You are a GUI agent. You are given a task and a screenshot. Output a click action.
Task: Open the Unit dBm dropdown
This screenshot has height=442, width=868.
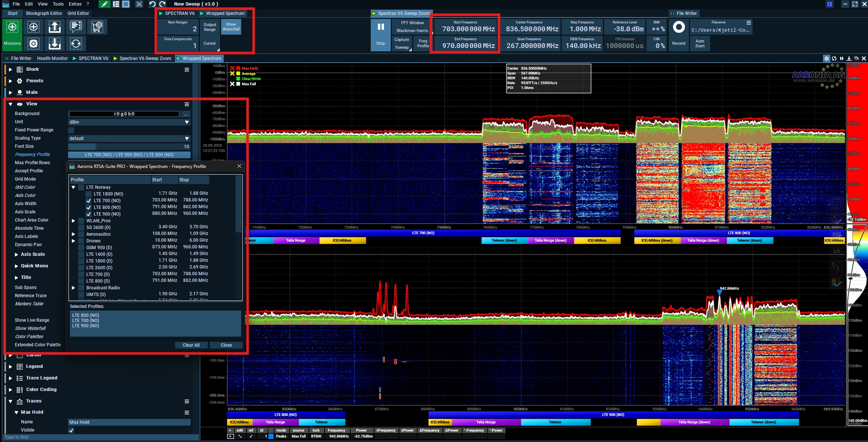(129, 122)
